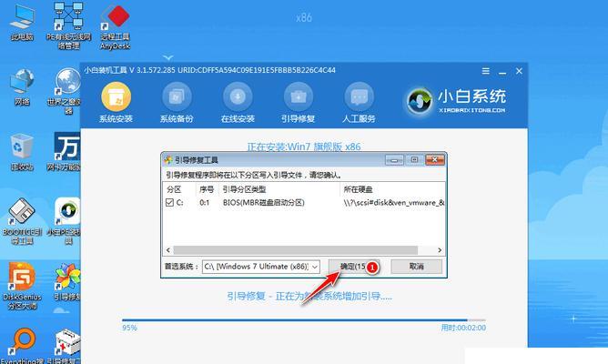Launch 远程工具 AnyDesk desktop icon

pos(115,25)
